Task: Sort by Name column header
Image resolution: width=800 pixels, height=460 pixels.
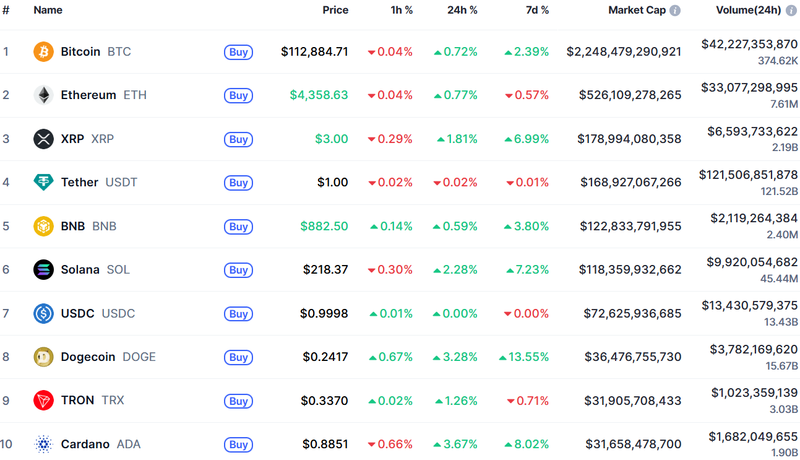Action: [48, 10]
